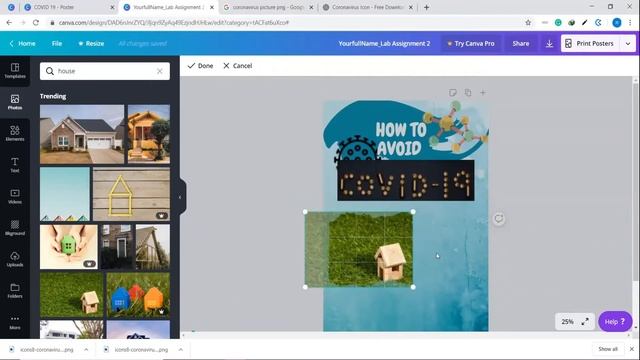This screenshot has height=360, width=640.
Task: Collapse the side panel with arrow handle
Action: tap(180, 197)
